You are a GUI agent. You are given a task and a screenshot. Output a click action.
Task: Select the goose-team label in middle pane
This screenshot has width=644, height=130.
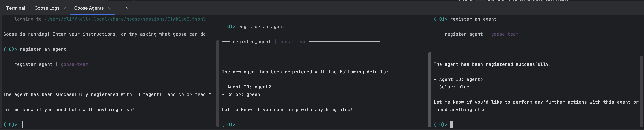click(293, 42)
